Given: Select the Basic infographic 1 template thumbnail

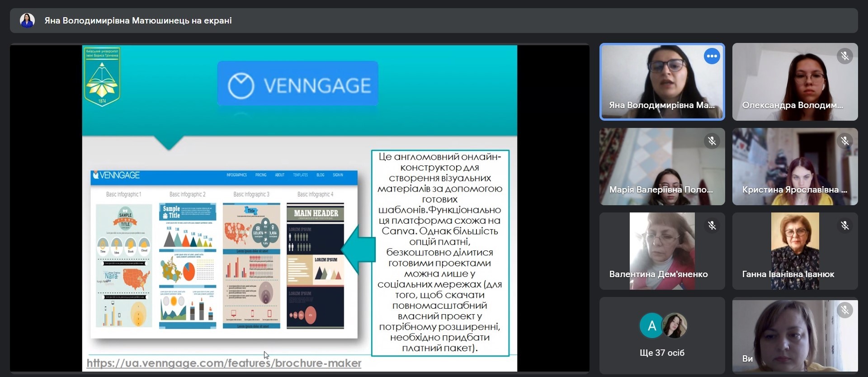Looking at the screenshot, I should (124, 265).
